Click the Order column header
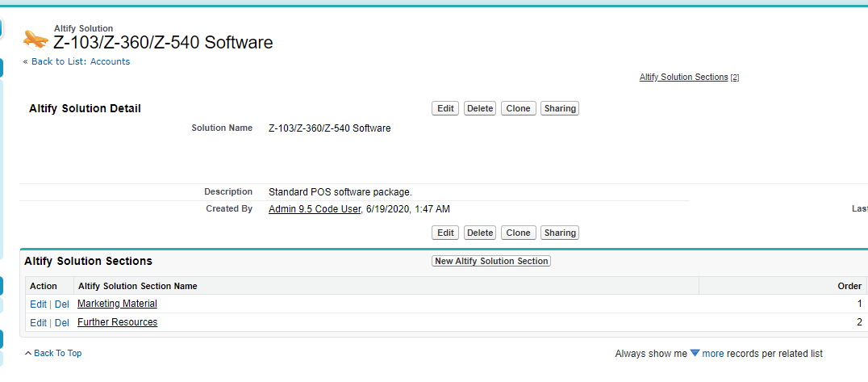 [849, 286]
